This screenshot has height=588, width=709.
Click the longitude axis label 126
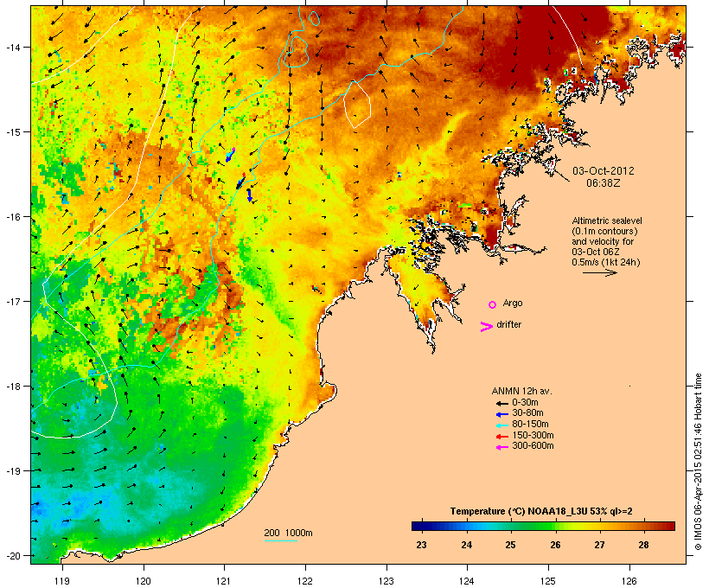629,581
